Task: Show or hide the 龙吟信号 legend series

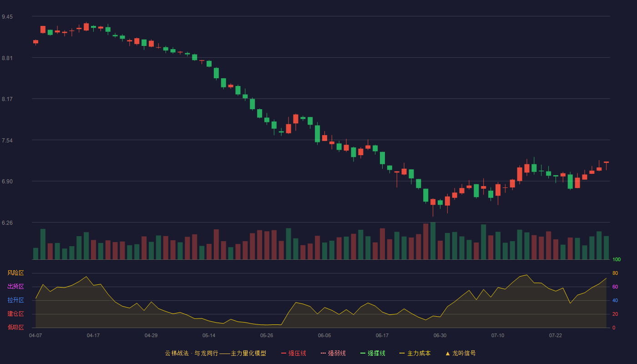Action: 460,353
